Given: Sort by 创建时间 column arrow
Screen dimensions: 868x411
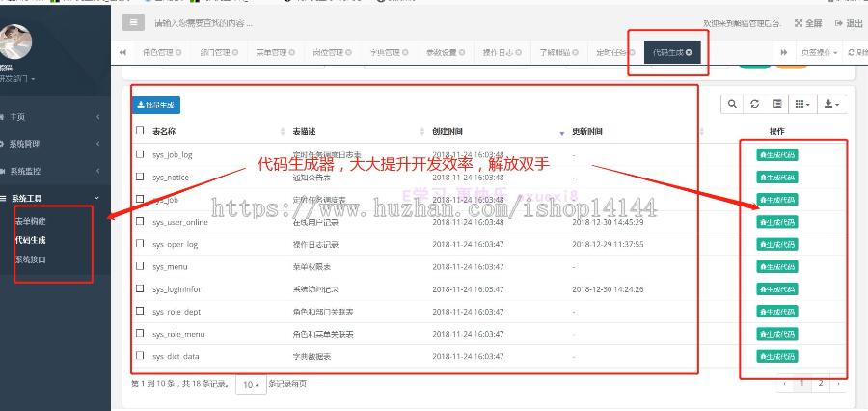Looking at the screenshot, I should (562, 133).
